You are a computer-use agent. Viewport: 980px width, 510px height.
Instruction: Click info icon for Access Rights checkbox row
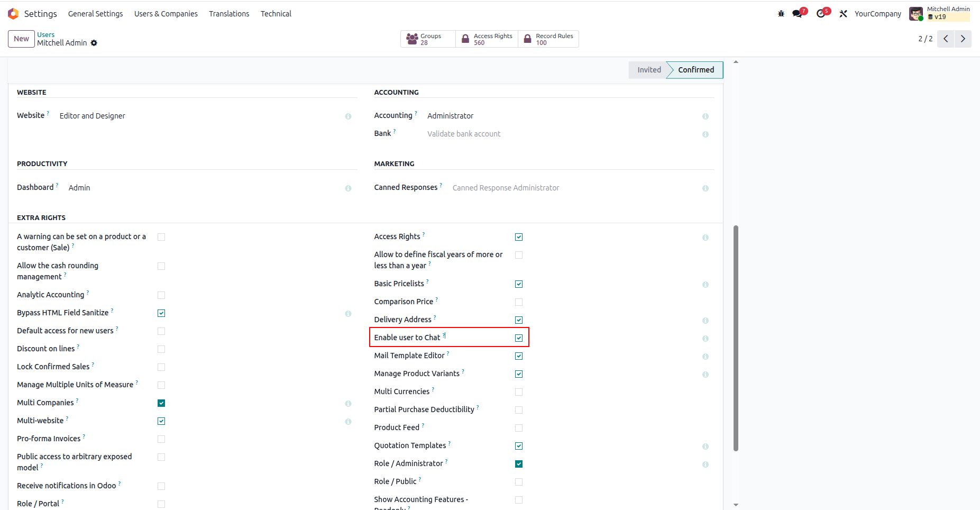706,238
